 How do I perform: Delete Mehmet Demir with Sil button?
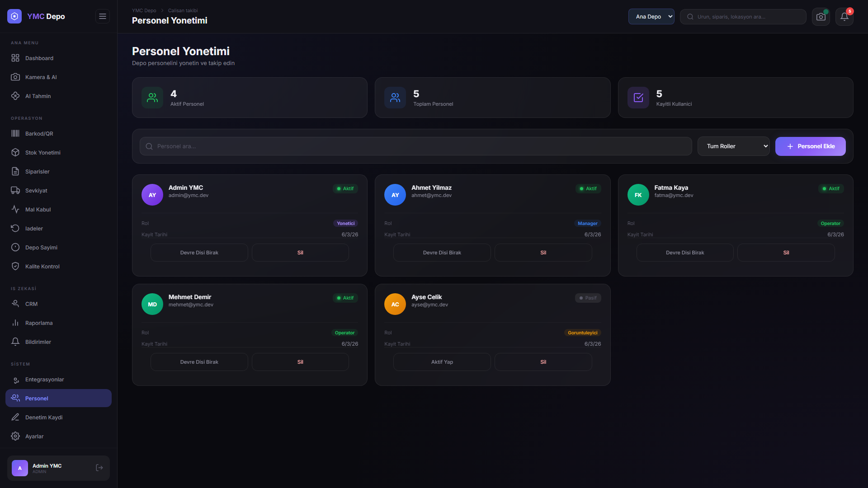(300, 362)
